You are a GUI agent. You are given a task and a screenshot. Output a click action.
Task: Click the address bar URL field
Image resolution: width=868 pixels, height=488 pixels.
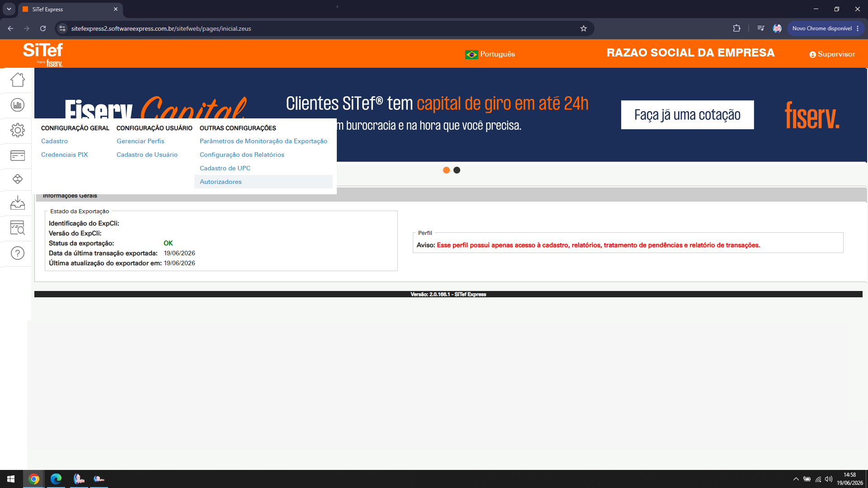click(x=323, y=28)
